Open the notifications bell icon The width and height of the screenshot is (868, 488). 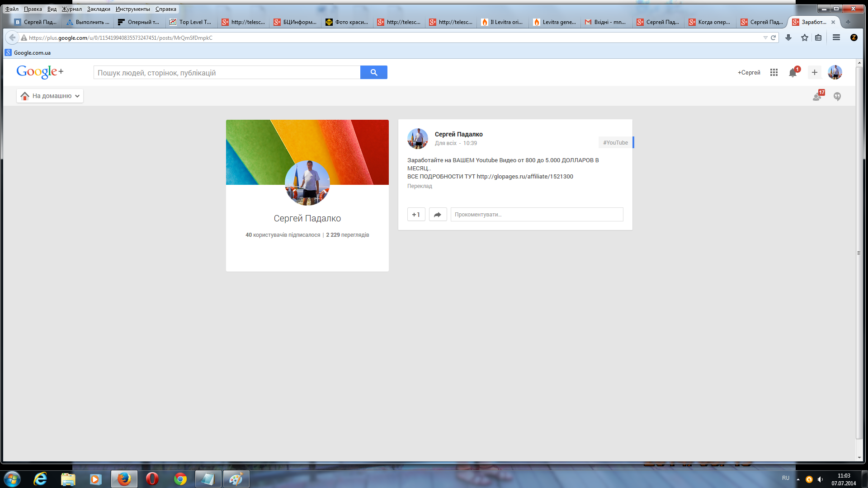click(x=793, y=73)
